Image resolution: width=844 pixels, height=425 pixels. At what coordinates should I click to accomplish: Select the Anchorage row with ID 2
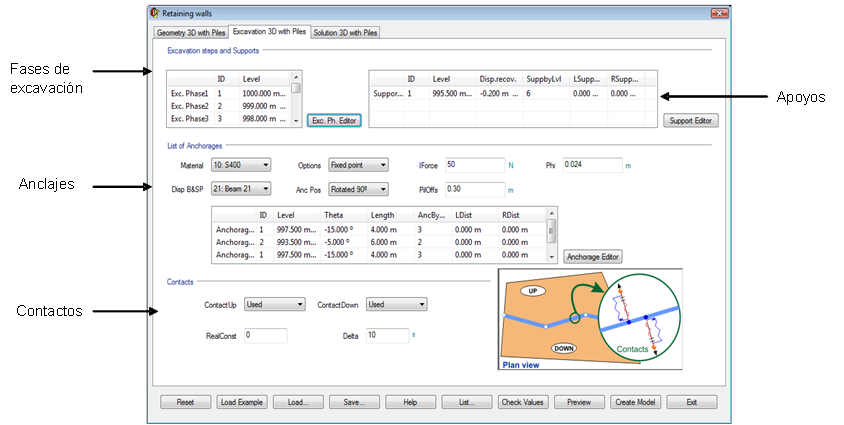pos(379,242)
